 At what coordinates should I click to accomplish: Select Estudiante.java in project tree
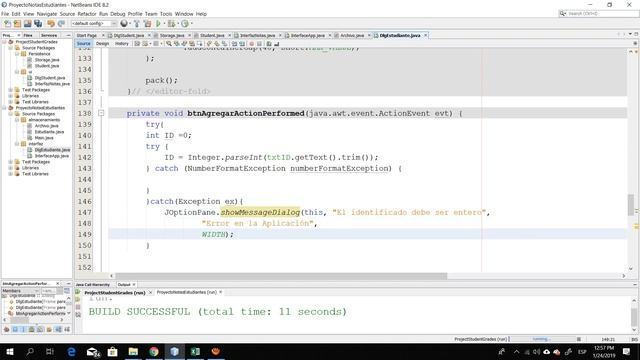(x=49, y=132)
